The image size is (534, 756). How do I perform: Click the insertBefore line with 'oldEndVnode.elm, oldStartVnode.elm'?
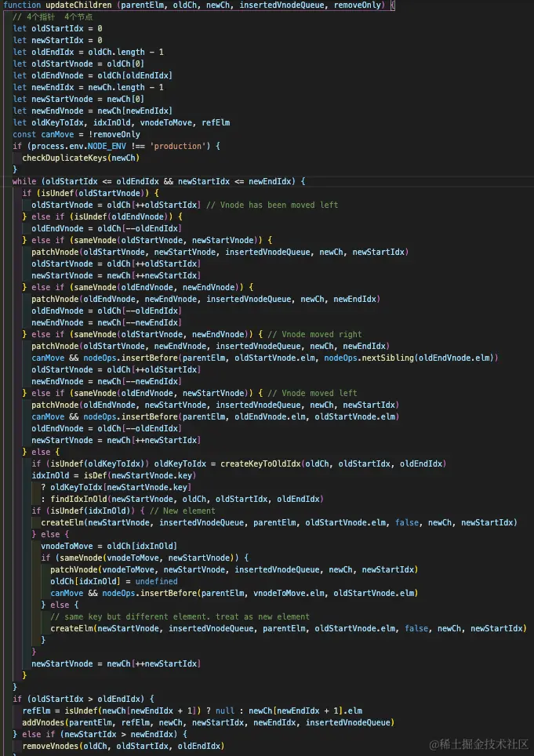(216, 417)
